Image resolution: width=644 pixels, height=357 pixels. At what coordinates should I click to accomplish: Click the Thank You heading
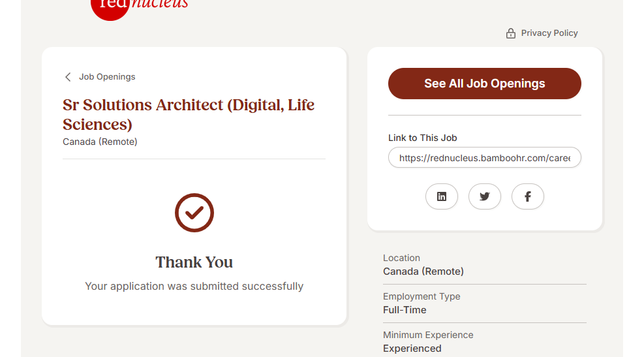194,262
